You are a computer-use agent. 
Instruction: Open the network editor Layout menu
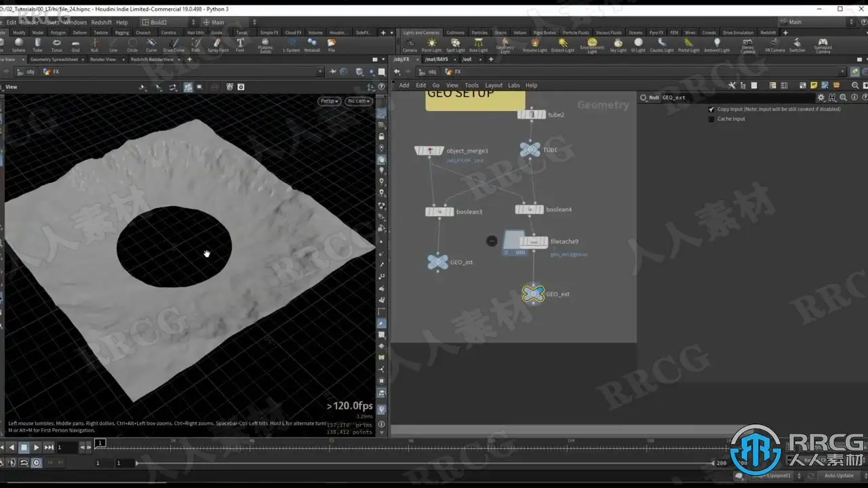coord(494,85)
